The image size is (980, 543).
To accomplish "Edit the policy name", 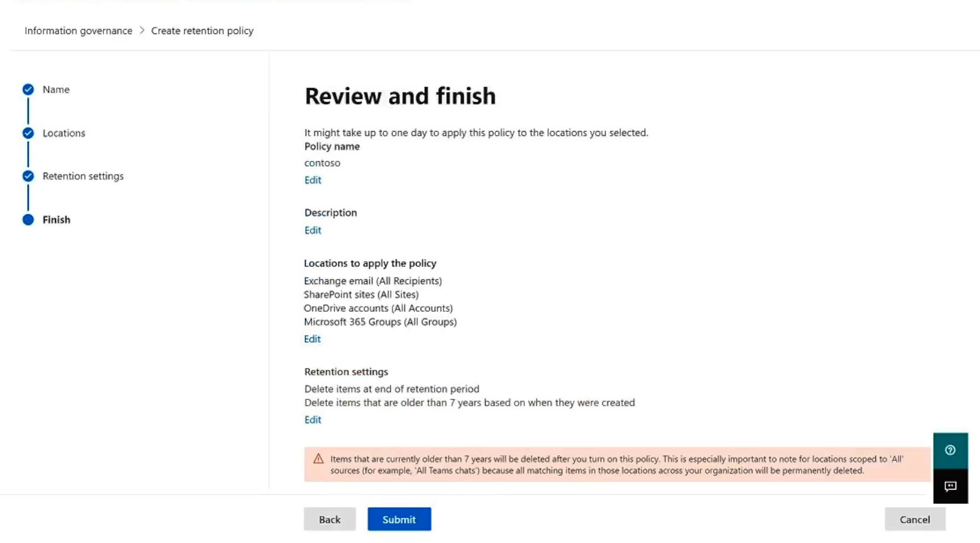I will [313, 180].
